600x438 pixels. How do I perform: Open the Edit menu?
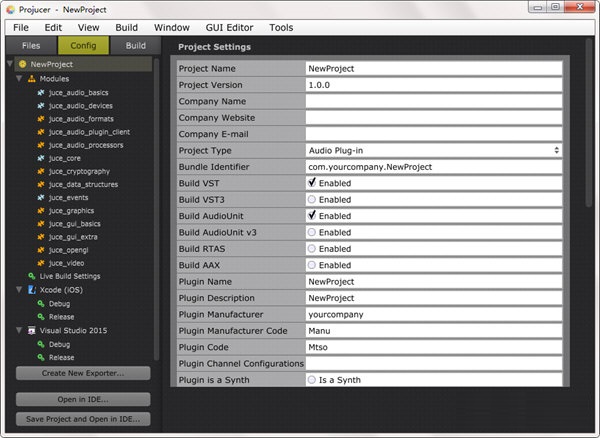click(x=53, y=28)
